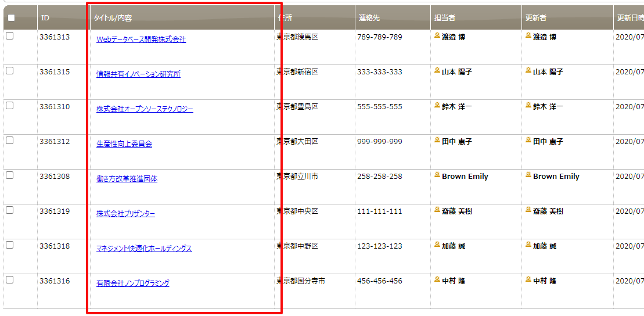
Task: Sort by the タイトル/内容 column header
Action: click(x=182, y=17)
